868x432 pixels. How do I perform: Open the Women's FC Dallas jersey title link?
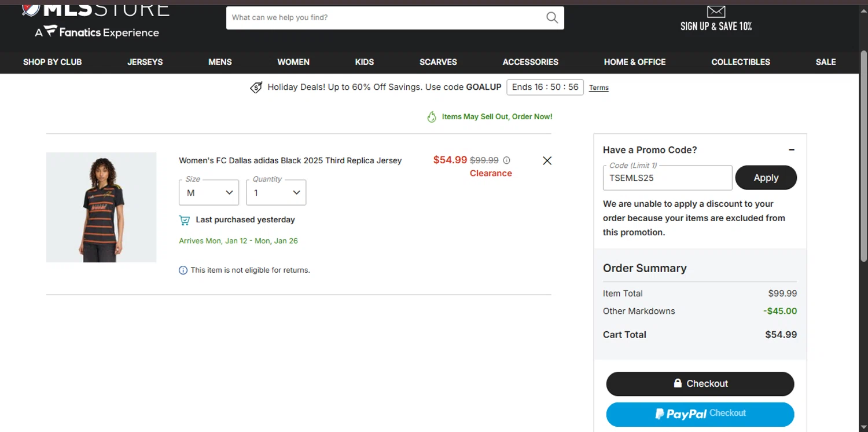pos(290,160)
